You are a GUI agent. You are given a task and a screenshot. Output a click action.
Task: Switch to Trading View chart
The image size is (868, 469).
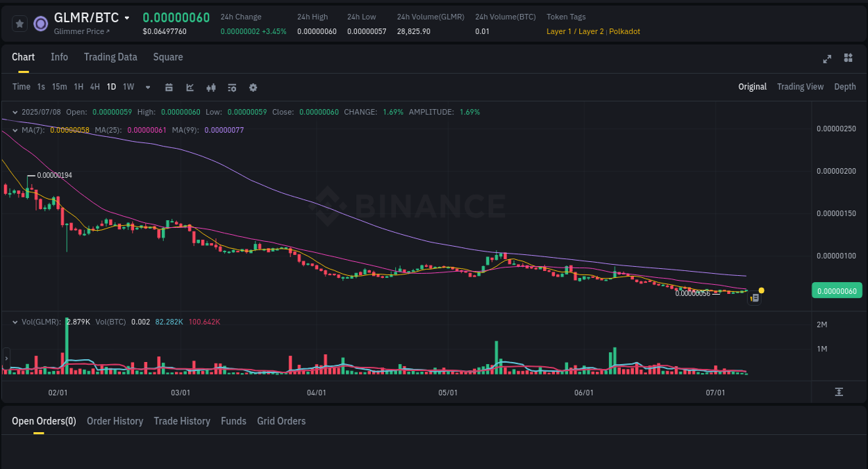(x=800, y=87)
